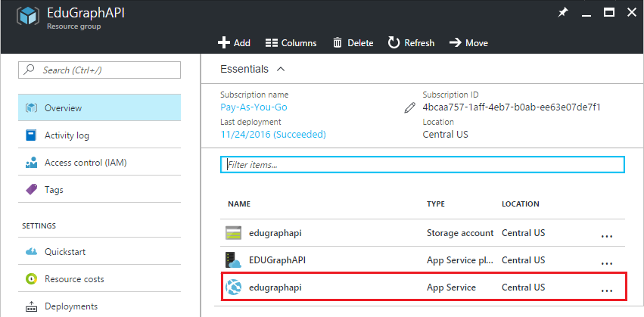Pin the blade using the pin icon
Image resolution: width=644 pixels, height=317 pixels.
[563, 13]
